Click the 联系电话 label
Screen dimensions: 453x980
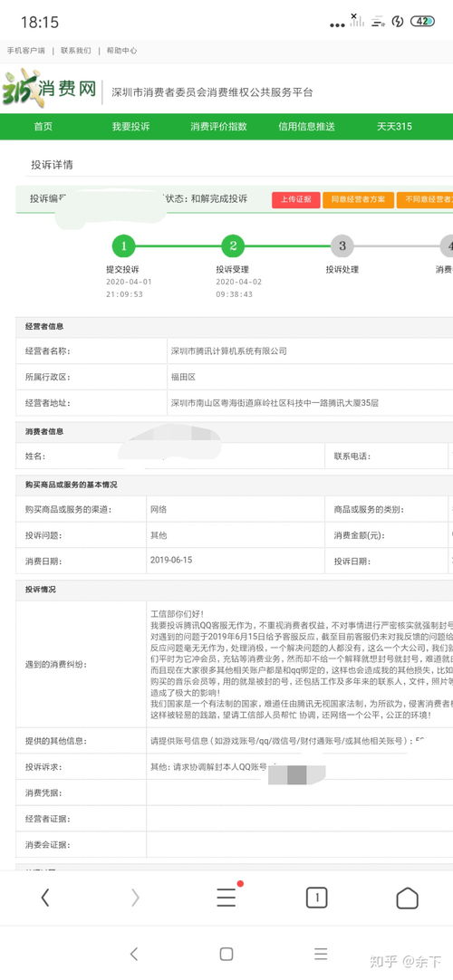pyautogui.click(x=352, y=456)
